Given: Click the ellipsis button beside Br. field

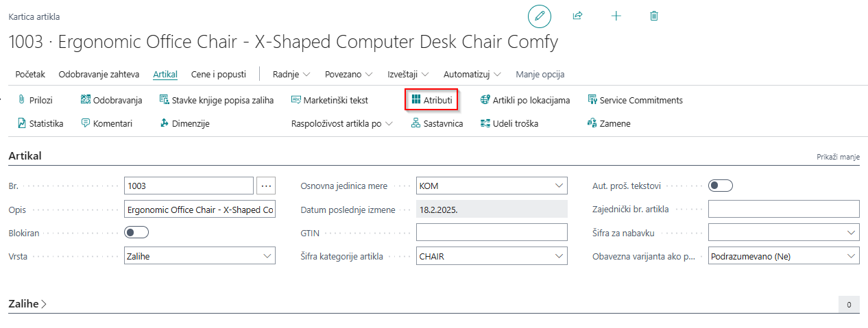Looking at the screenshot, I should (266, 186).
